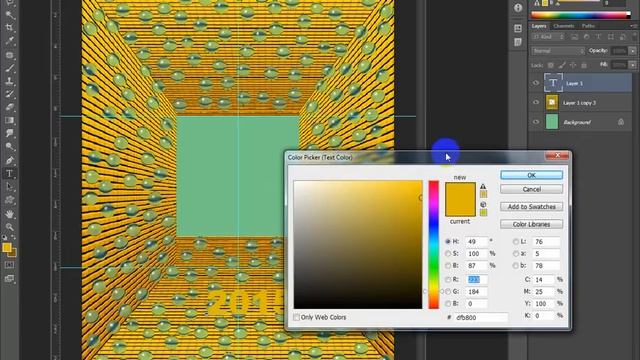Lock transparent pixels in Layers panel
This screenshot has height=360, width=640.
click(551, 65)
